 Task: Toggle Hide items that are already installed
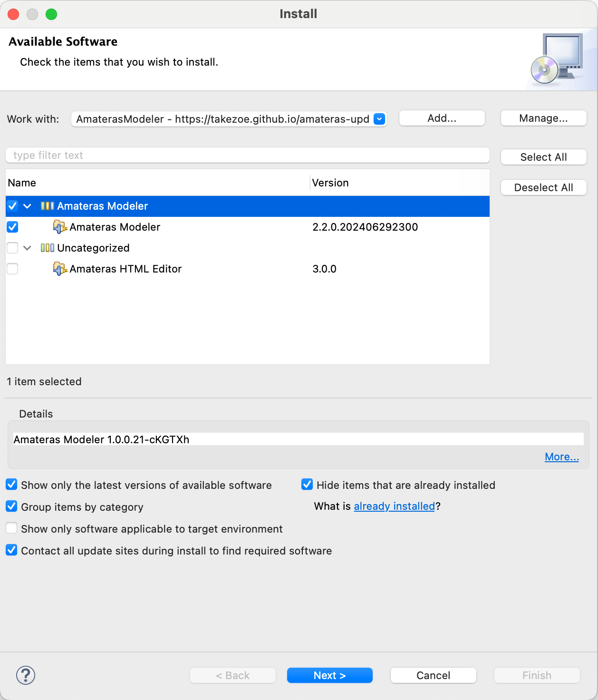click(x=307, y=485)
